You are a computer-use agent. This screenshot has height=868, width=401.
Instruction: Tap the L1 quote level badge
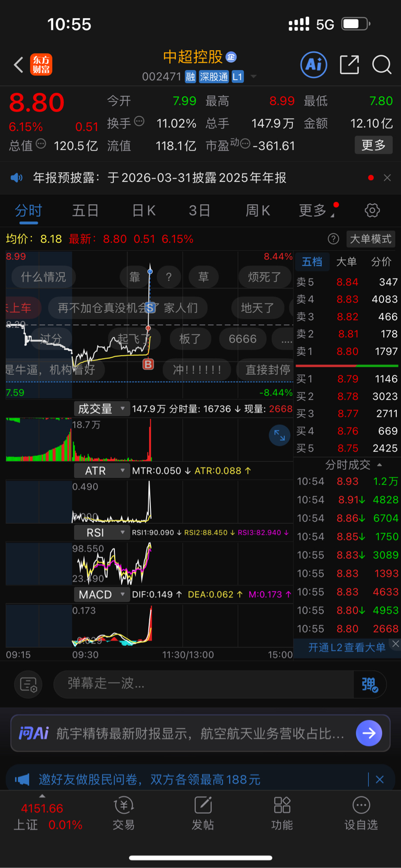(238, 77)
